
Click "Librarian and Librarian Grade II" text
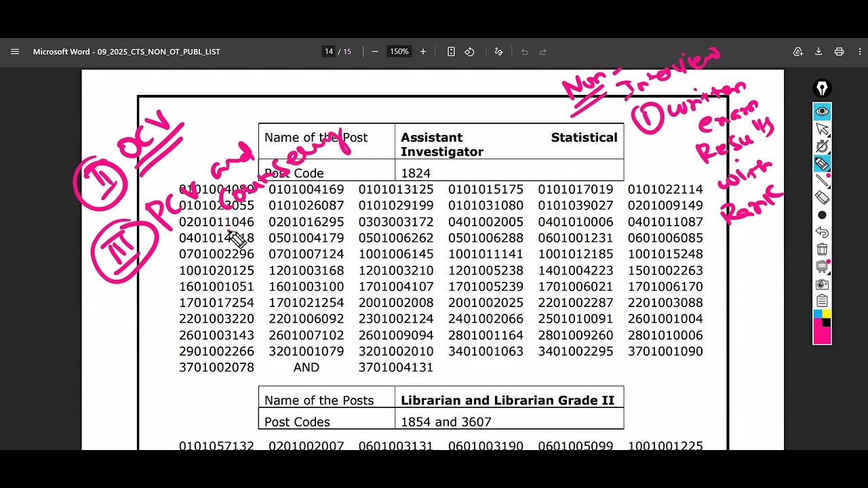[x=508, y=400]
